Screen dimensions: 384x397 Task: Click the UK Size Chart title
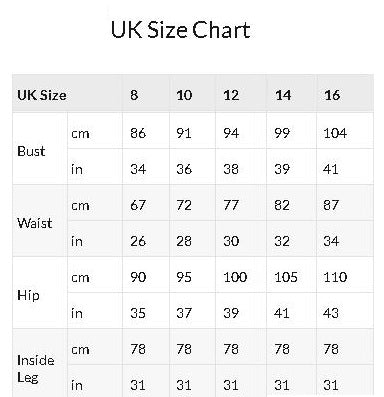[180, 30]
